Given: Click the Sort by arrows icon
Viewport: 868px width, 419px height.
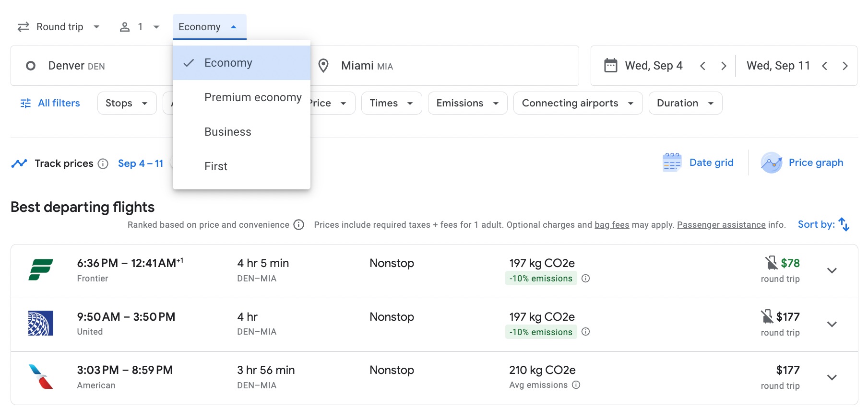Looking at the screenshot, I should point(844,224).
